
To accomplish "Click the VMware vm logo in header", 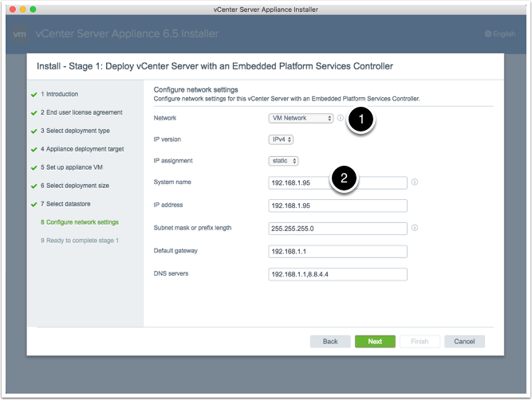I will (x=21, y=34).
